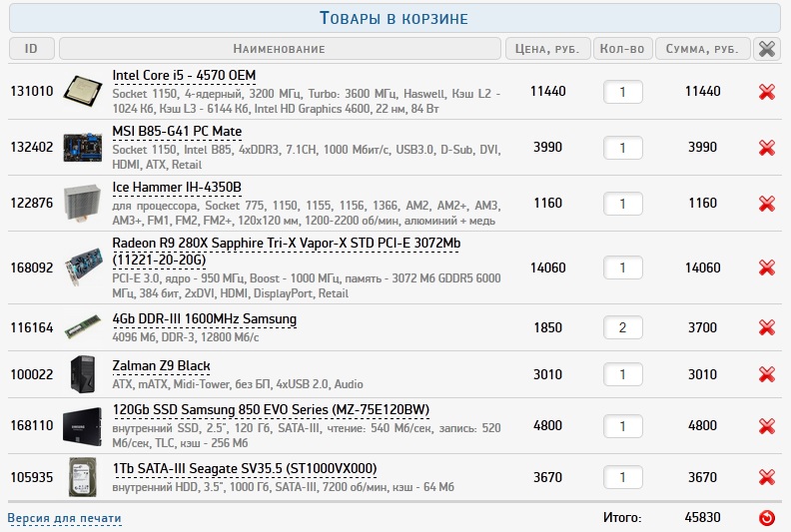791x532 pixels.
Task: Edit quantity field for Intel Core i5
Action: (623, 92)
